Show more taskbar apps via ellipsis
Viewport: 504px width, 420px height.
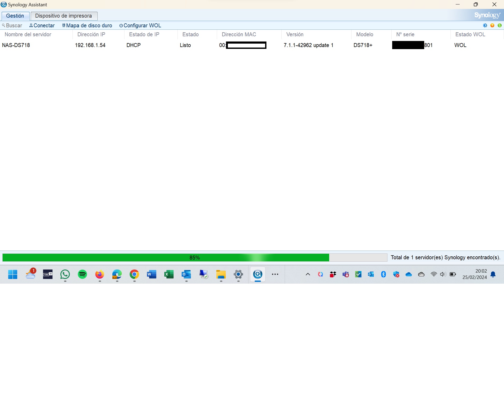(x=275, y=274)
